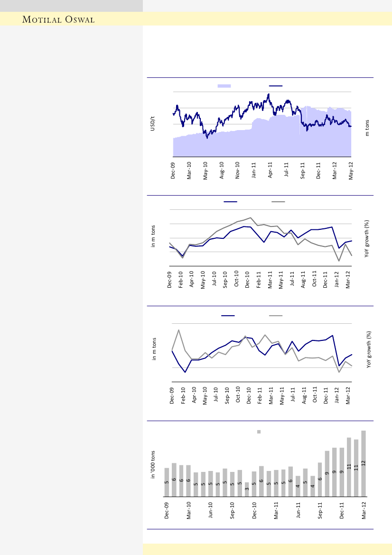Viewport: 392px width, 555px height.
Task: Click gray line legend marker in second chart
Action: click(278, 202)
